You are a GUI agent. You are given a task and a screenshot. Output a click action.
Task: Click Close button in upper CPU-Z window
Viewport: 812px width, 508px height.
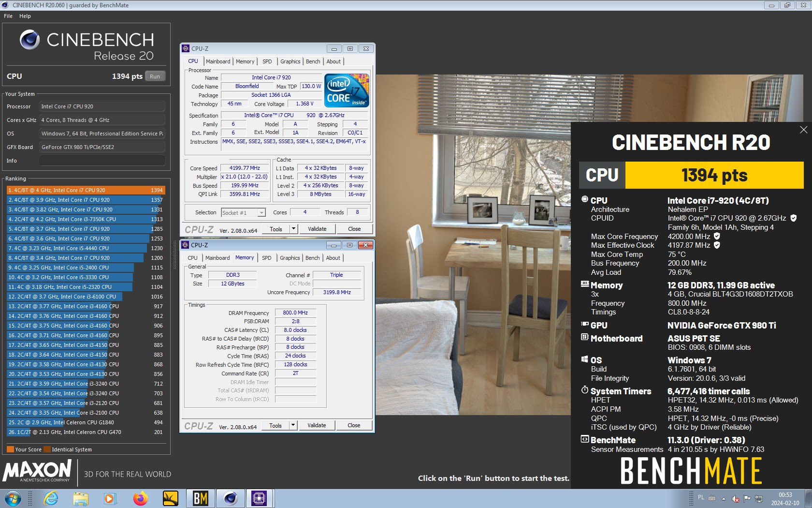coord(354,229)
